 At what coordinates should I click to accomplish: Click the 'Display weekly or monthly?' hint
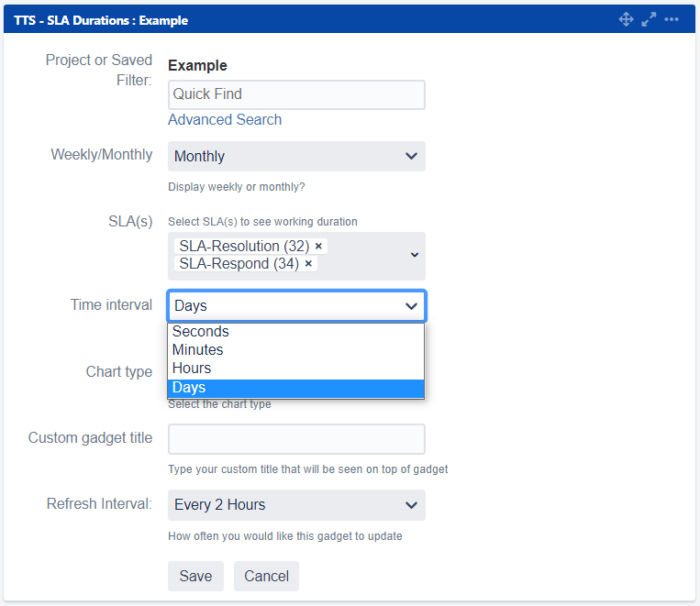point(236,187)
